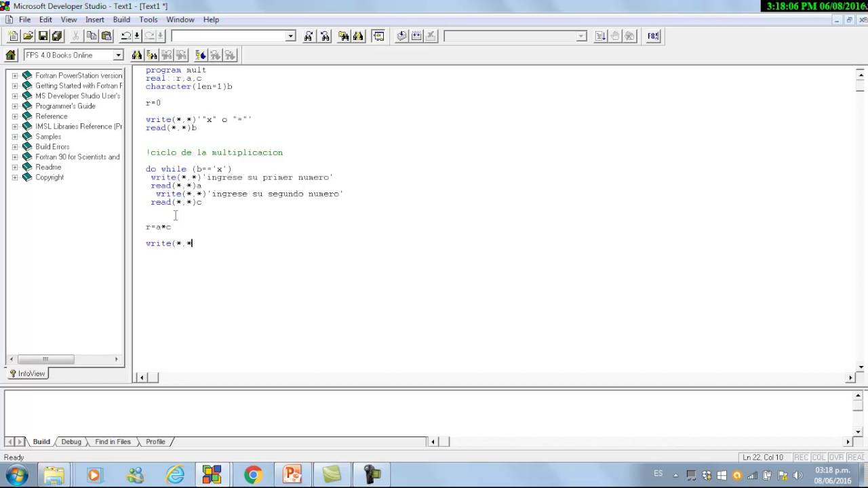The height and width of the screenshot is (488, 868).
Task: Open the FPS 4.0 Books Online dropdown
Action: (118, 55)
